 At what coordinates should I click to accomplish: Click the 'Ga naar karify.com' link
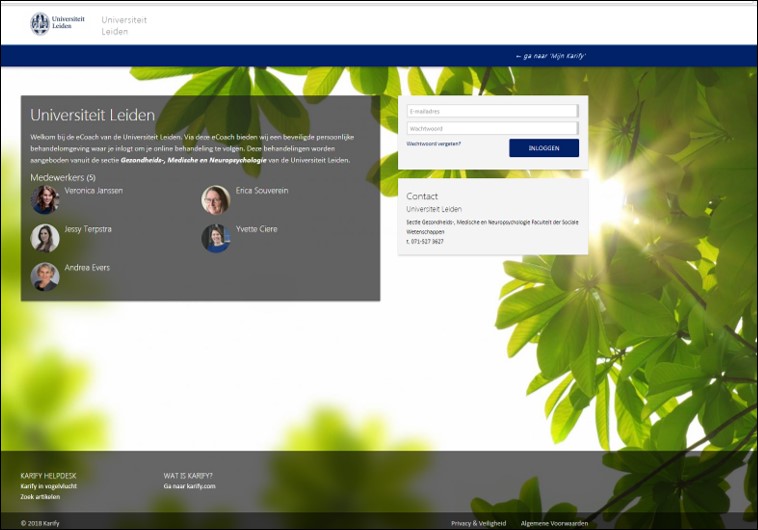pos(190,486)
